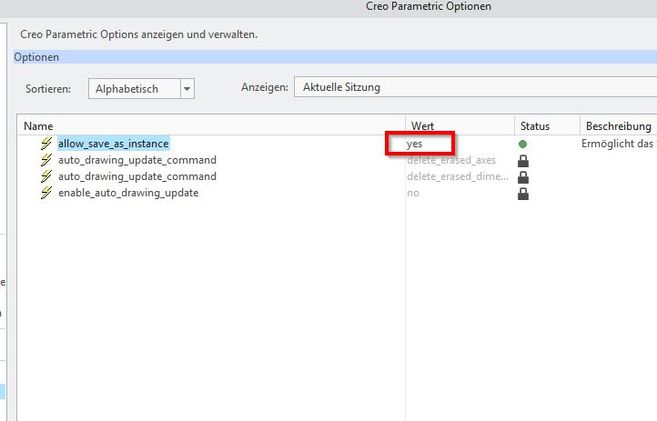The image size is (657, 421).
Task: Open the Anzeigen Aktuelle Sitzung dropdown
Action: point(476,87)
